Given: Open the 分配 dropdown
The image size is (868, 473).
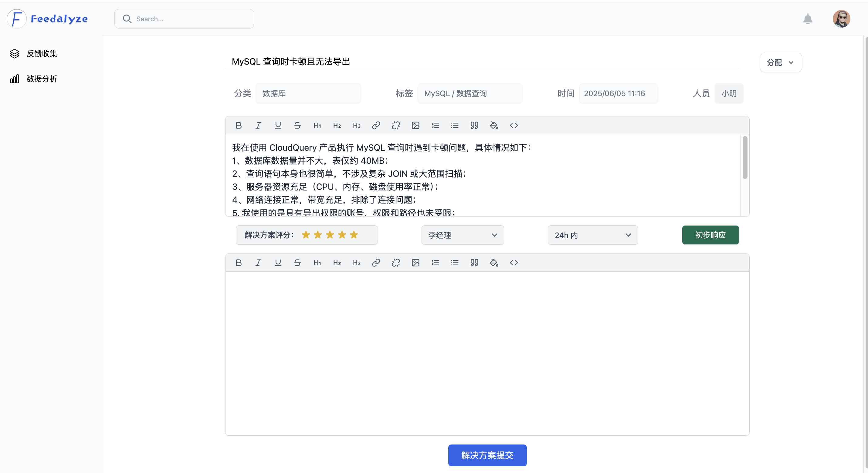Looking at the screenshot, I should [780, 62].
